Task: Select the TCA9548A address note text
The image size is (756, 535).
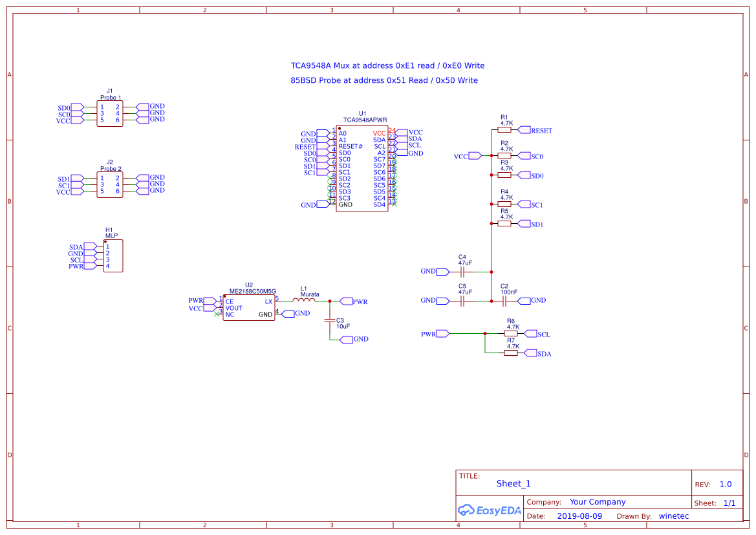Action: coord(388,65)
